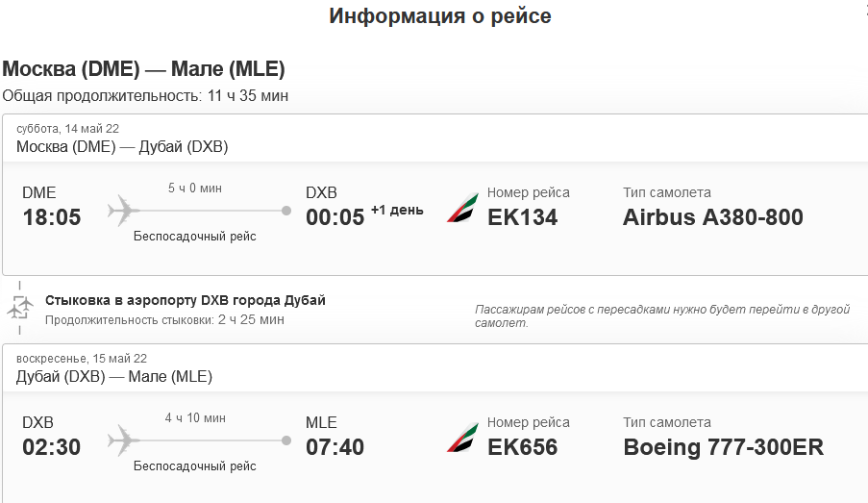Click the layover transfer icon for Dubai
This screenshot has height=503, width=868.
click(x=19, y=308)
